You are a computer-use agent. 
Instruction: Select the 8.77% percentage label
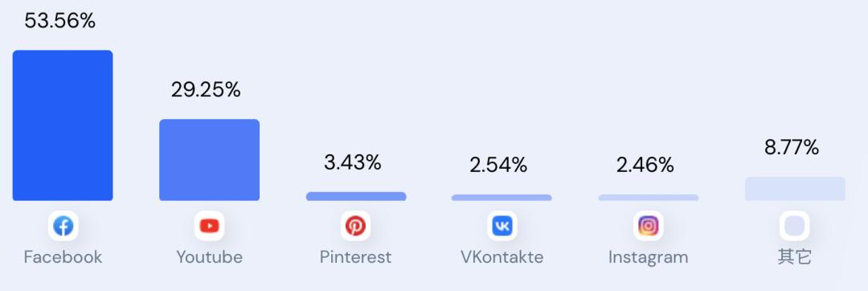click(792, 147)
